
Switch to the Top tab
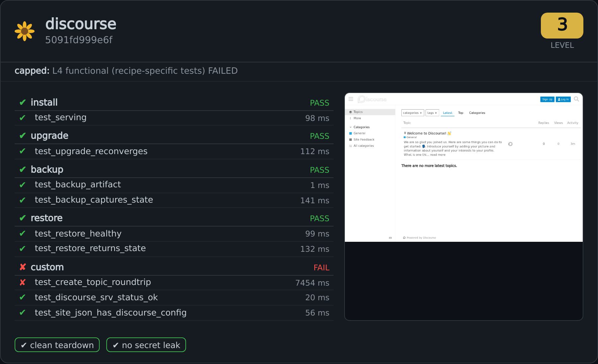(460, 113)
